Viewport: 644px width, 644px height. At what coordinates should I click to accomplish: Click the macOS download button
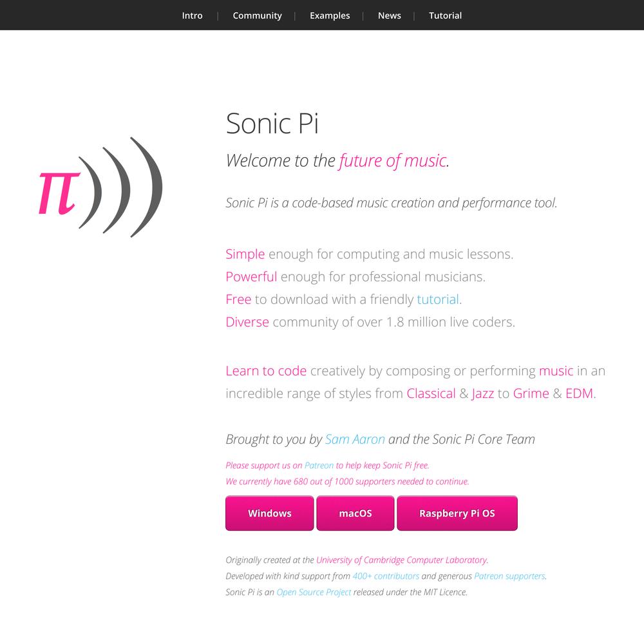click(x=355, y=513)
